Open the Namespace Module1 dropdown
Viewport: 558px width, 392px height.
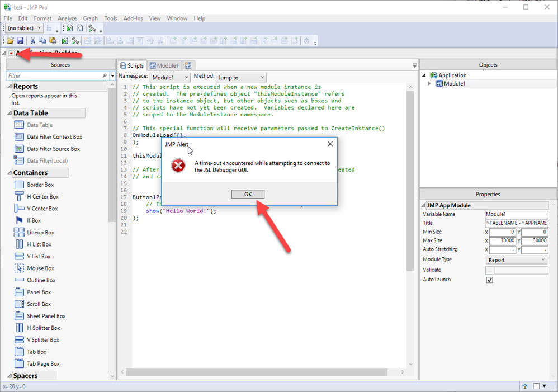(x=170, y=77)
